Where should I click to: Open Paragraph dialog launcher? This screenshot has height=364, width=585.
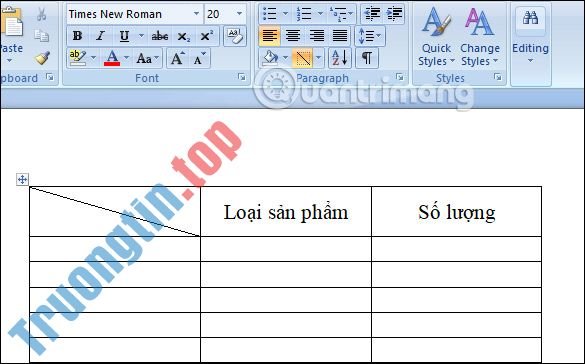(400, 77)
